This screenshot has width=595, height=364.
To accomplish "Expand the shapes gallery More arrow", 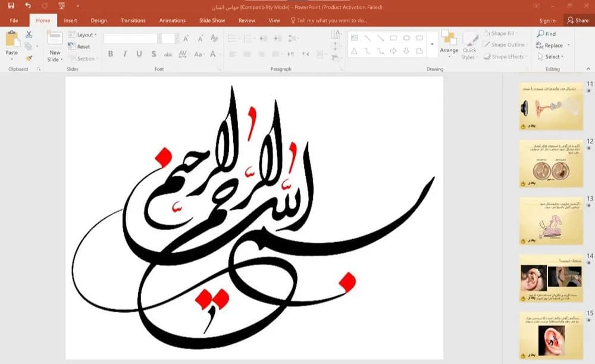I will tap(432, 45).
